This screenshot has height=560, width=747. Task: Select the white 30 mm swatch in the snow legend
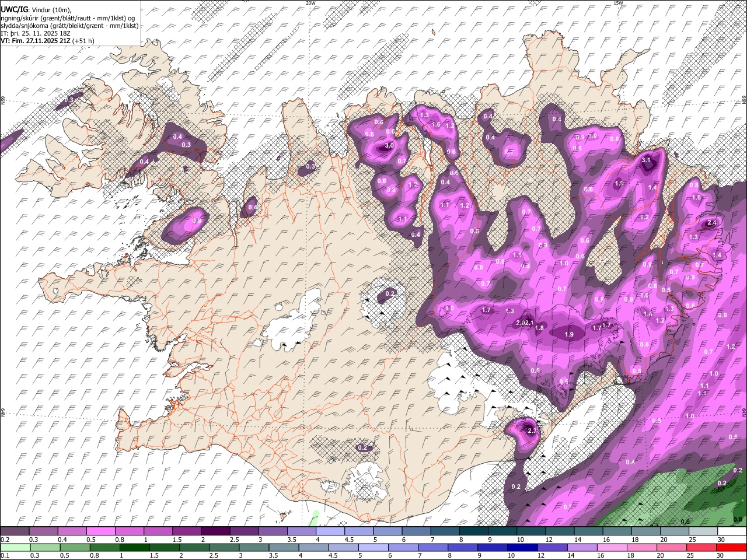(732, 531)
